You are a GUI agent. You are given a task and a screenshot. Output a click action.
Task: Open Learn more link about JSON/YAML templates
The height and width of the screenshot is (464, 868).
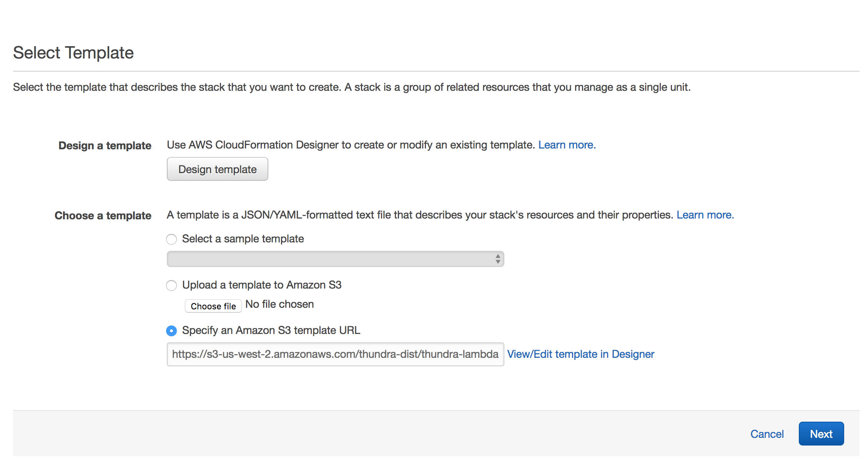705,215
